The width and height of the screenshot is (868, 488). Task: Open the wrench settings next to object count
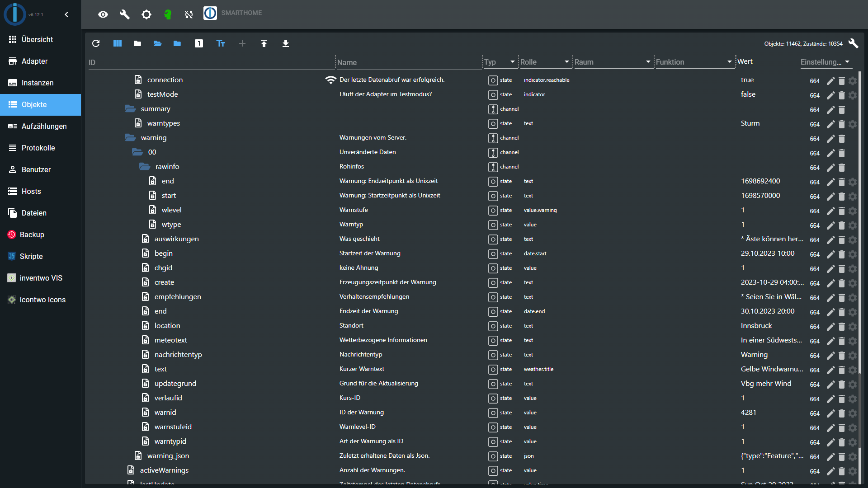[x=853, y=43]
